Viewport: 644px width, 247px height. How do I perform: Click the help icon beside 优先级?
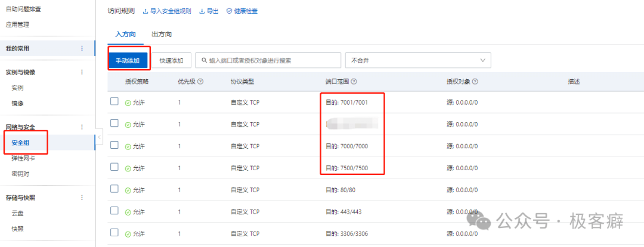(x=200, y=82)
